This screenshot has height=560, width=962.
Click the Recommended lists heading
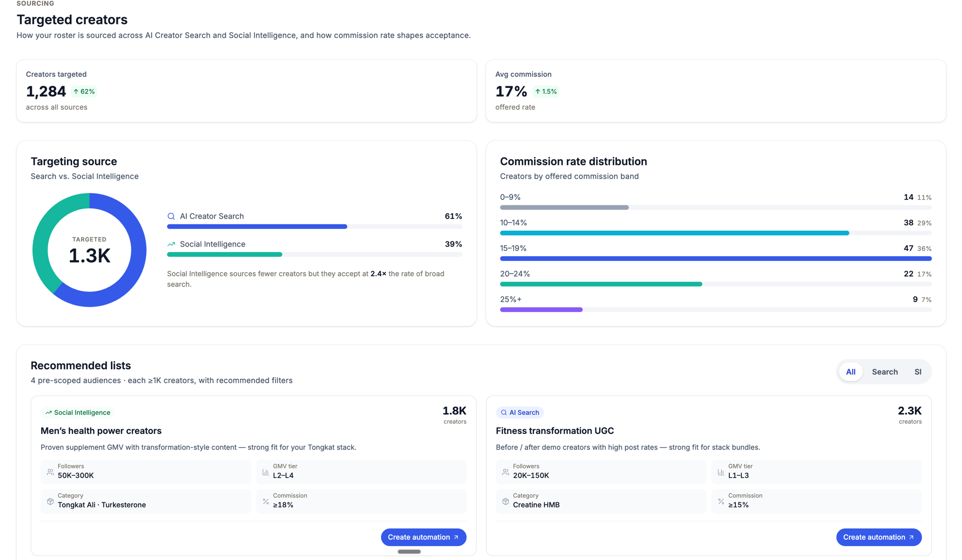click(x=81, y=365)
